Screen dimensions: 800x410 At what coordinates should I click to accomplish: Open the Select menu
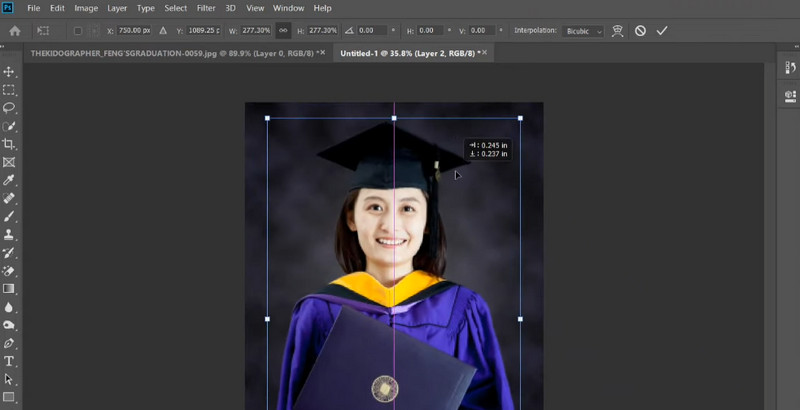(176, 8)
